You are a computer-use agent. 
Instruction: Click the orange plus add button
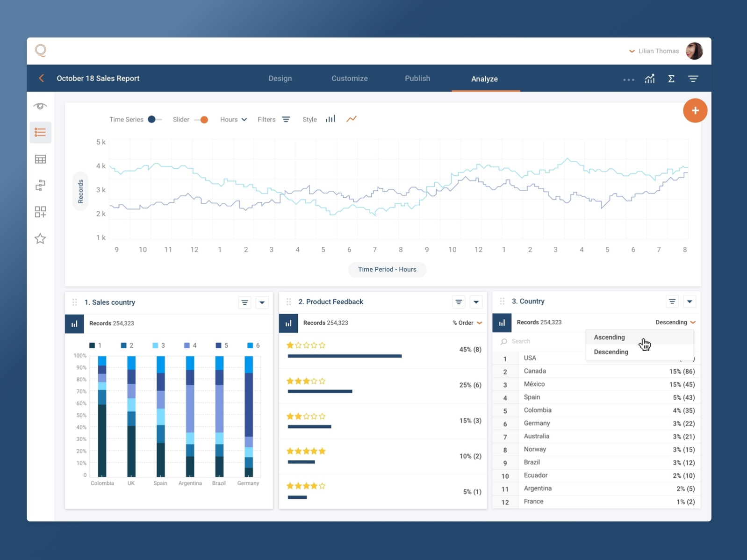pos(695,111)
